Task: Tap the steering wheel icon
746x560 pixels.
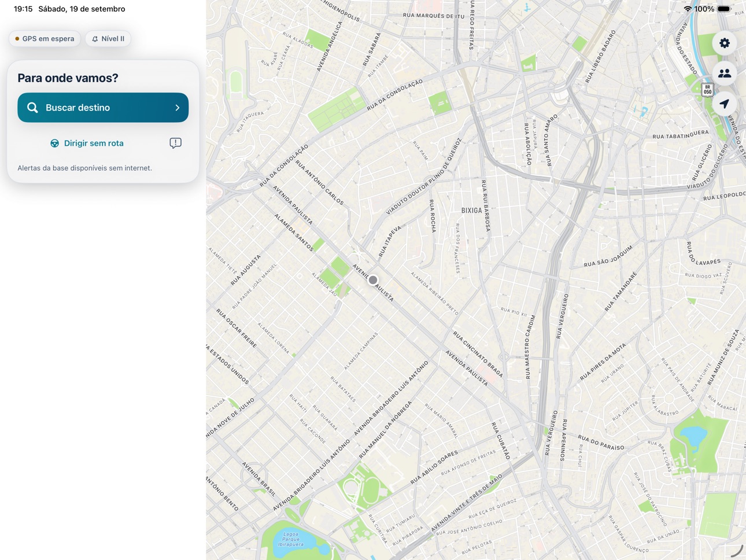Action: tap(54, 143)
